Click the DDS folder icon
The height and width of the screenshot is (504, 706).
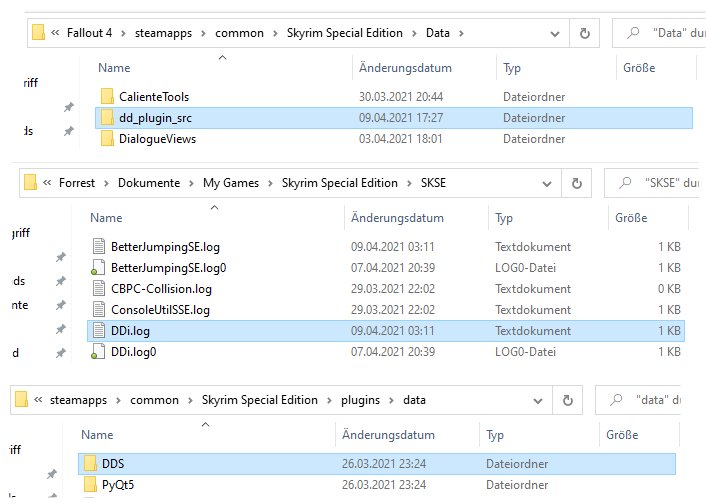90,463
